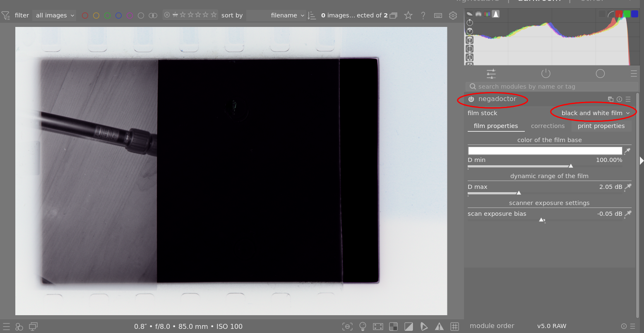Toggle the guides grid overlay icon
The height and width of the screenshot is (333, 644).
pyautogui.click(x=454, y=326)
